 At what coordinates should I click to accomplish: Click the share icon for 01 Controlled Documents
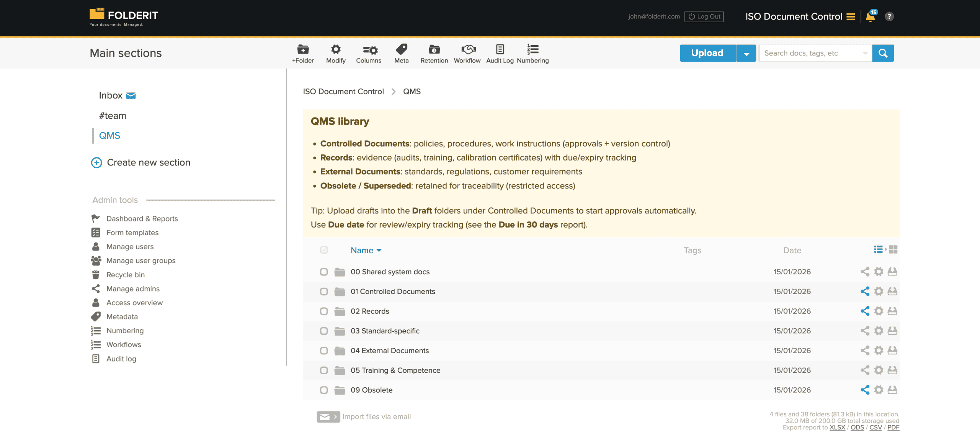(865, 291)
